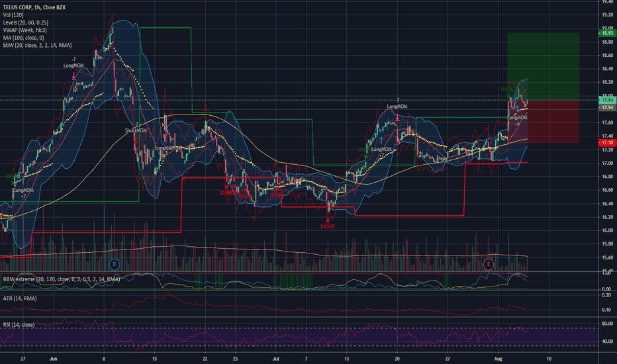Click the 0.10 level on ATR scale
The width and height of the screenshot is (617, 364).
[x=606, y=310]
